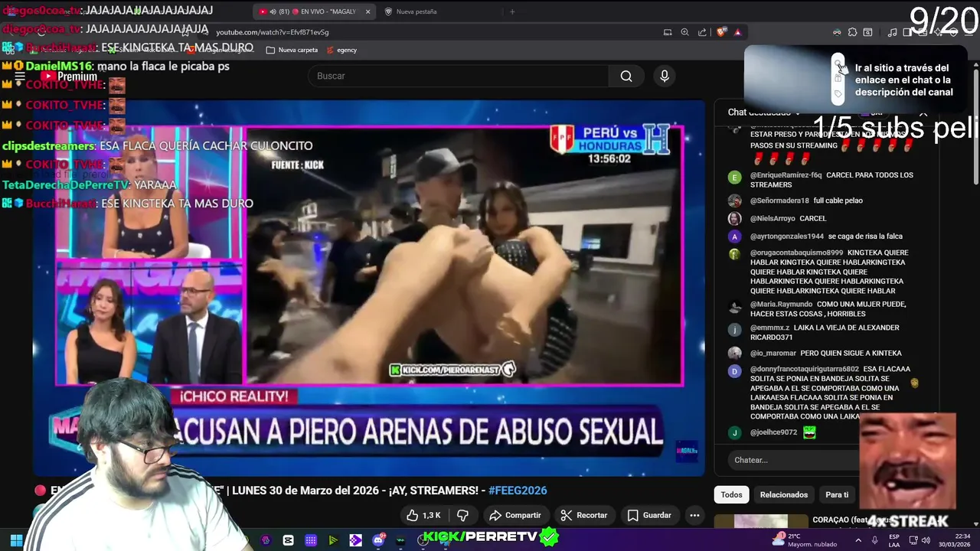
Task: Open Discord from the taskbar
Action: click(x=378, y=540)
